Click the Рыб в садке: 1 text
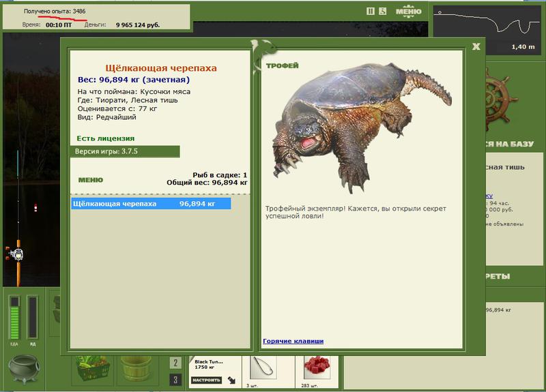This screenshot has height=392, width=546. [x=220, y=175]
